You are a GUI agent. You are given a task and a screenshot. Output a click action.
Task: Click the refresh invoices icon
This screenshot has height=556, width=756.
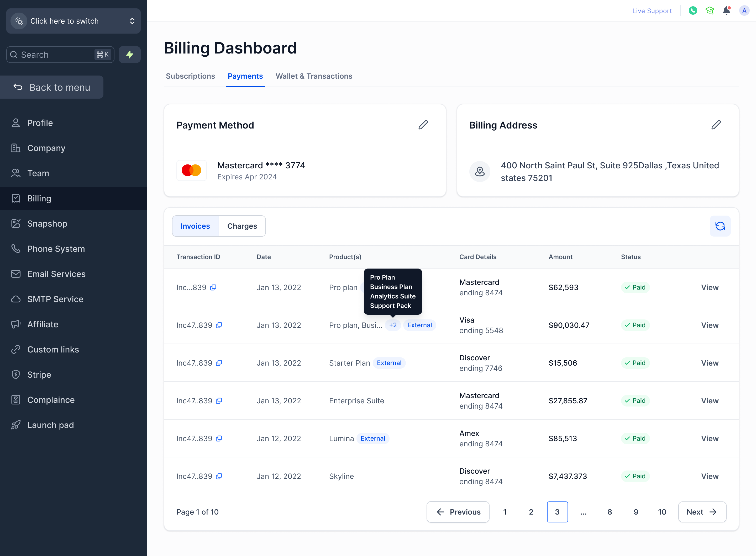(x=720, y=226)
